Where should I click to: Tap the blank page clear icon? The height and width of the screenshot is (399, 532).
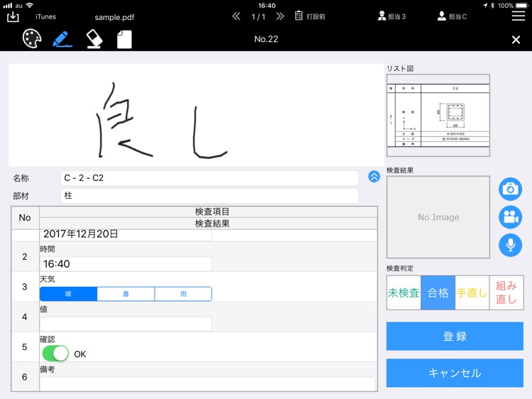[x=124, y=39]
